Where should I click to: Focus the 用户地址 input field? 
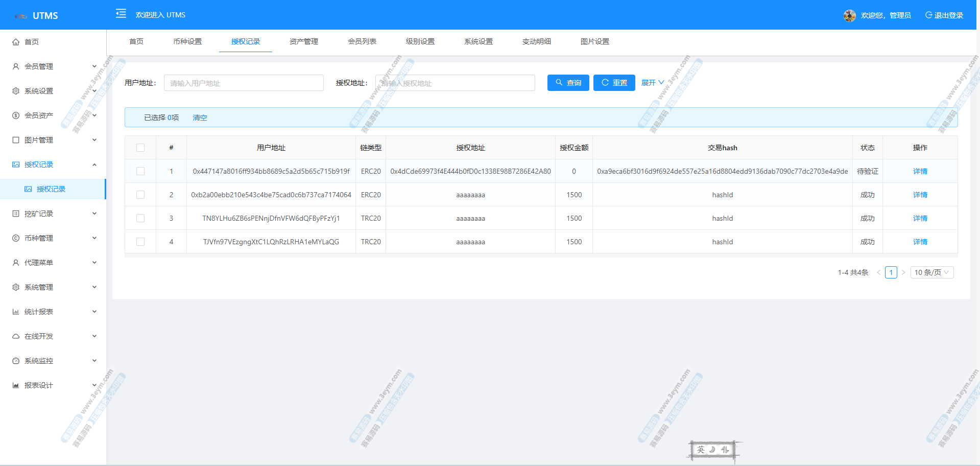(244, 83)
